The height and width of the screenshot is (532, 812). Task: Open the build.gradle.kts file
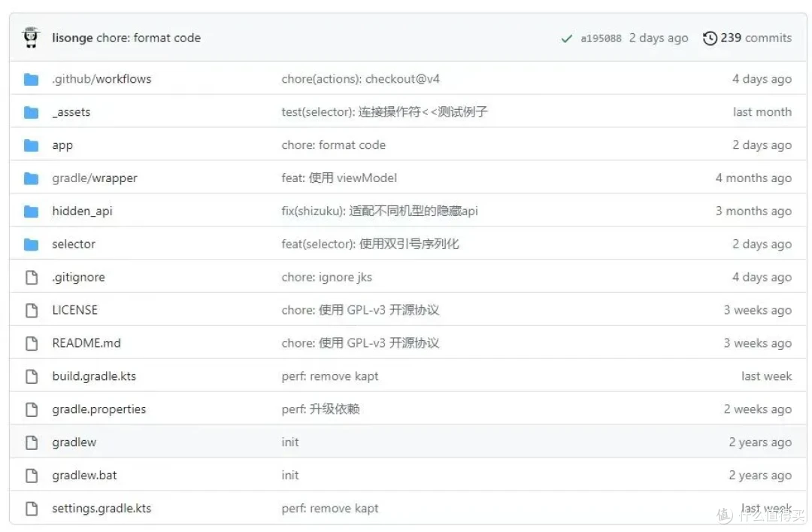coord(94,376)
